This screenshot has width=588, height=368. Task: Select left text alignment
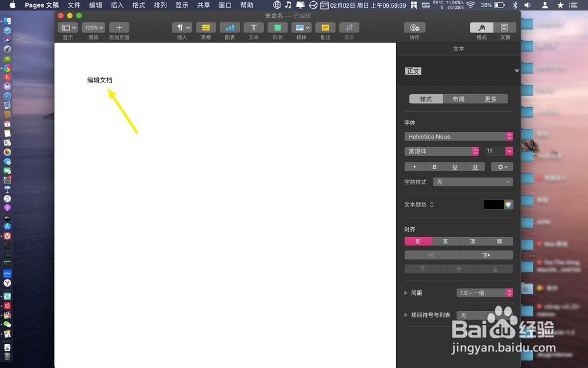(418, 241)
